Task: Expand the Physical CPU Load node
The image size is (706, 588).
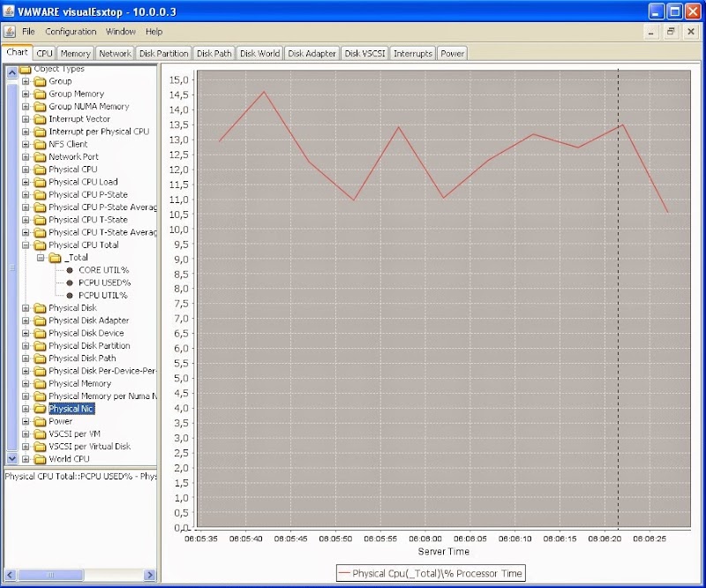Action: 26,183
